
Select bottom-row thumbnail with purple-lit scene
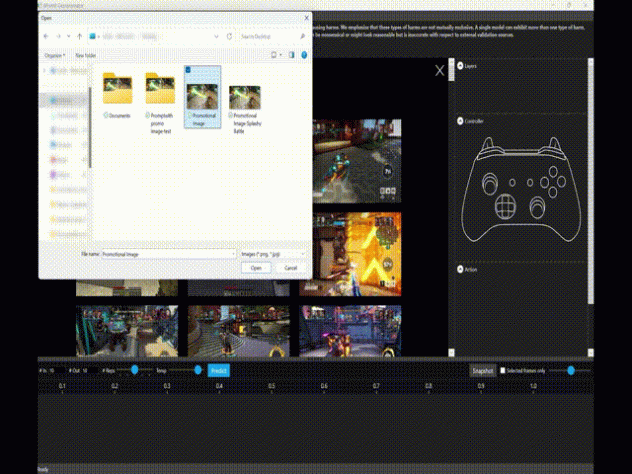pos(350,331)
